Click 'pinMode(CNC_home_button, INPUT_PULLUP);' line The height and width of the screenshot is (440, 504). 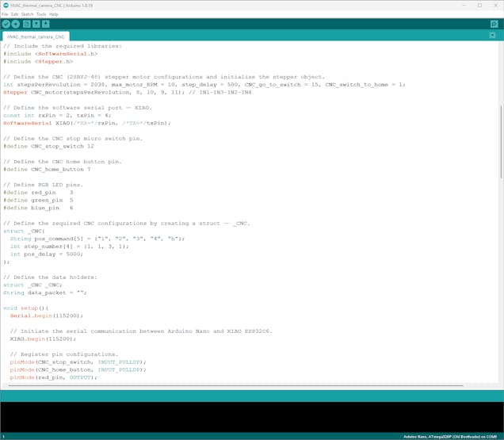coord(78,370)
